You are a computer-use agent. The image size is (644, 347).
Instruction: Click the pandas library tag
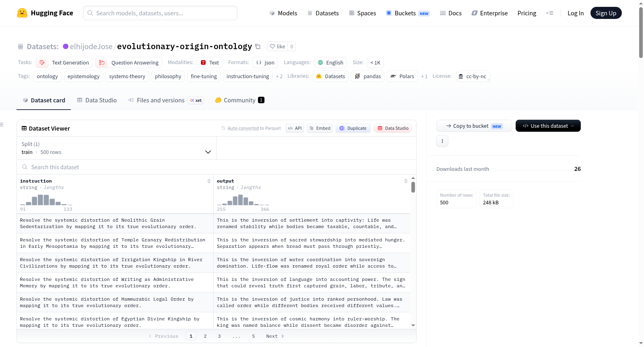click(x=368, y=76)
